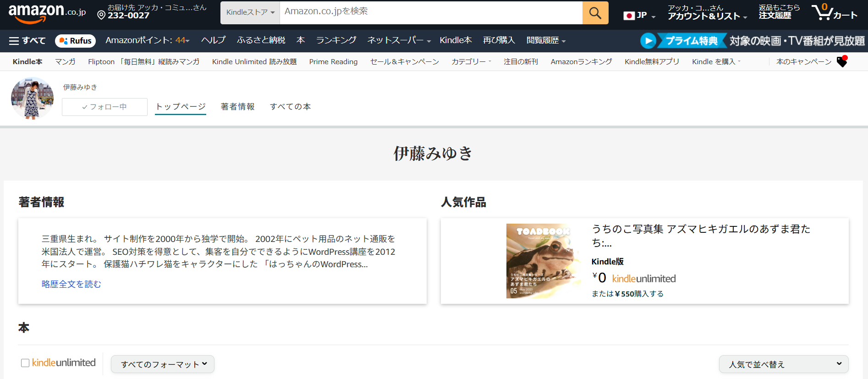Click inside the Amazon.co.jp search field

tap(431, 13)
